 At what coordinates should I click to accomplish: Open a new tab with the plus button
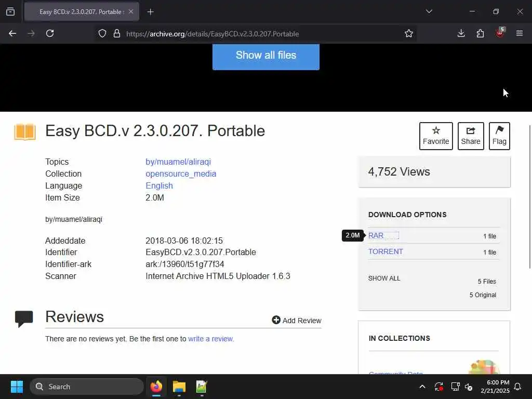[x=150, y=12]
